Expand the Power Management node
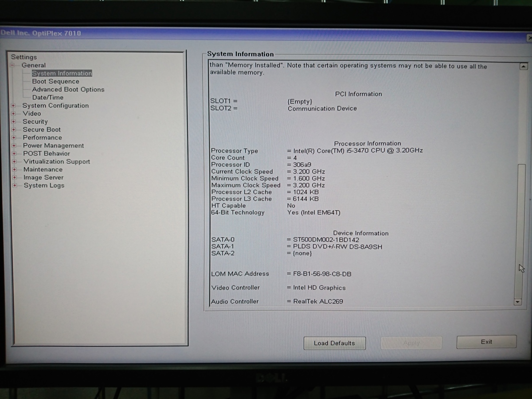532x399 pixels. [x=14, y=145]
